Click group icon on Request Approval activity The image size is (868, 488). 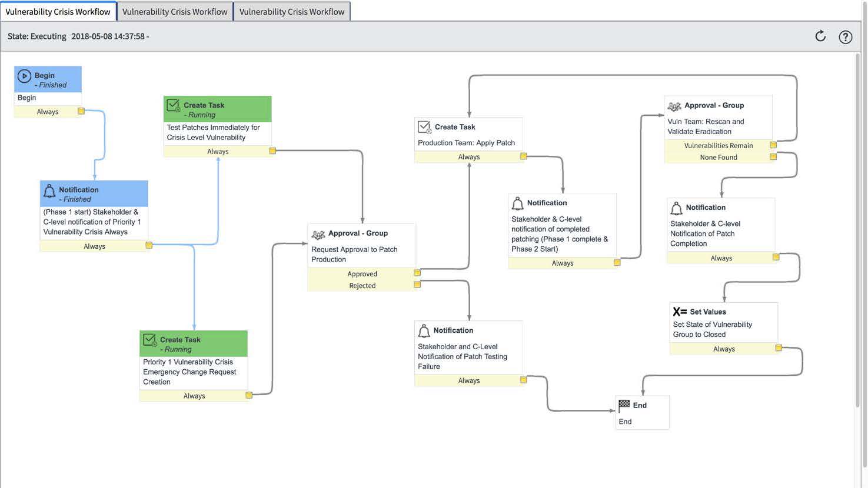coord(318,235)
